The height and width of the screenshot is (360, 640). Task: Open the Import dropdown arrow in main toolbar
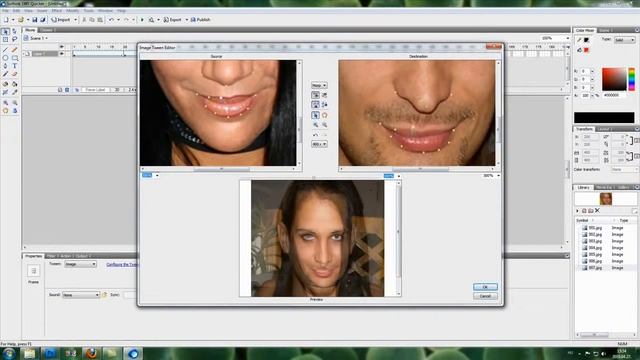pyautogui.click(x=75, y=20)
